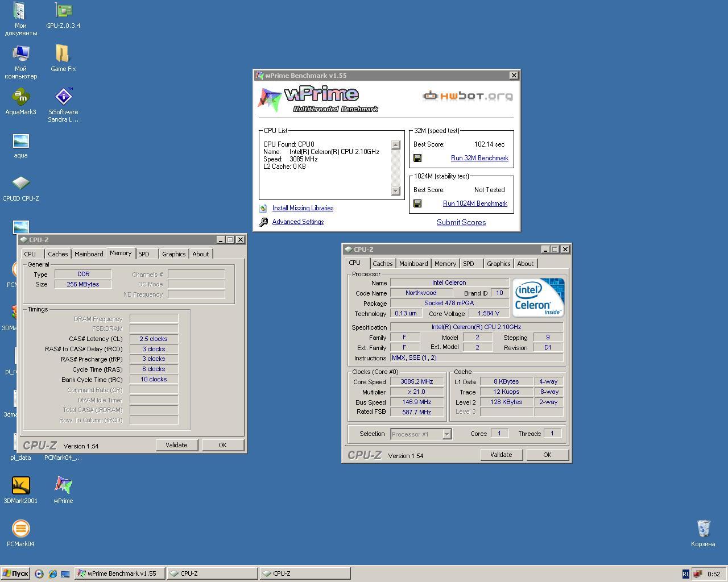
Task: Click Validate in processor CPU-Z window
Action: (x=501, y=455)
